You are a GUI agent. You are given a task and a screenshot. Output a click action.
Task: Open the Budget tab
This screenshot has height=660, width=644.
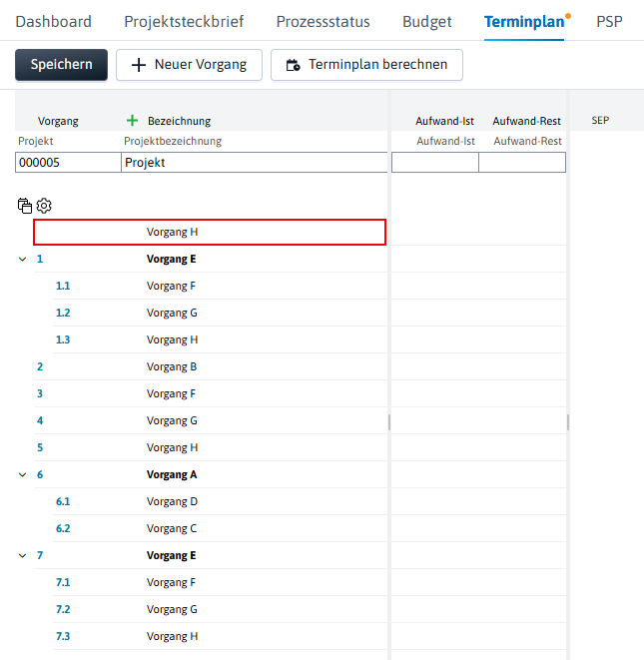click(x=426, y=21)
